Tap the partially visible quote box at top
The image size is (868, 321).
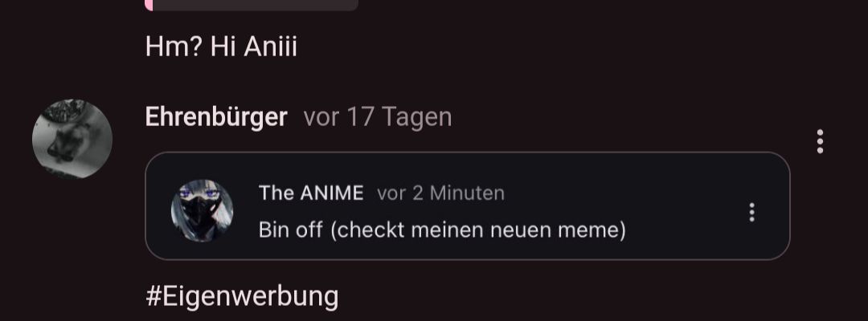[x=252, y=6]
